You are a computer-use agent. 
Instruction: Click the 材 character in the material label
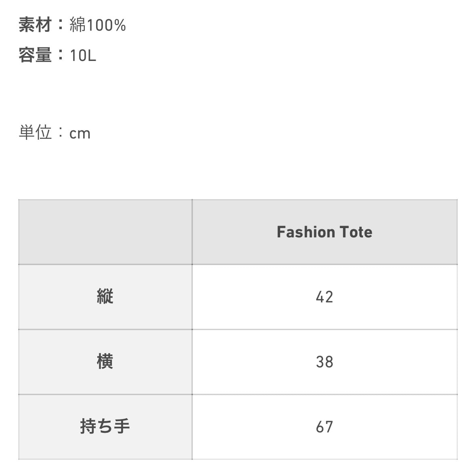tap(44, 25)
